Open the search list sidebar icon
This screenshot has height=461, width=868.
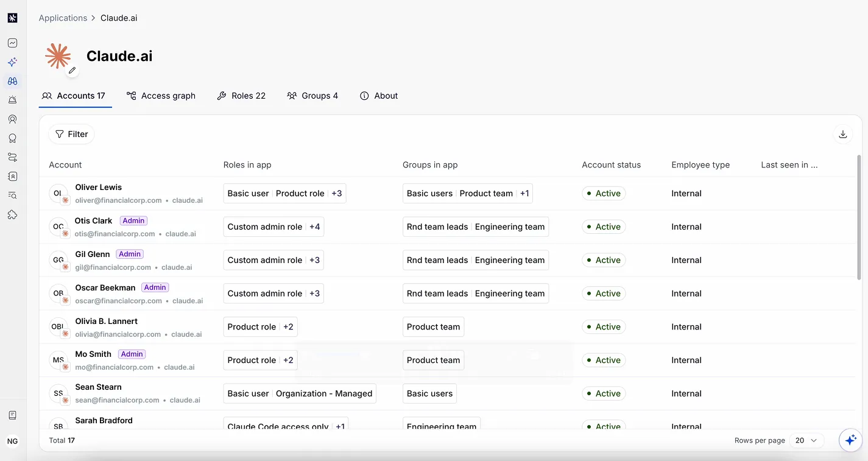pyautogui.click(x=12, y=195)
